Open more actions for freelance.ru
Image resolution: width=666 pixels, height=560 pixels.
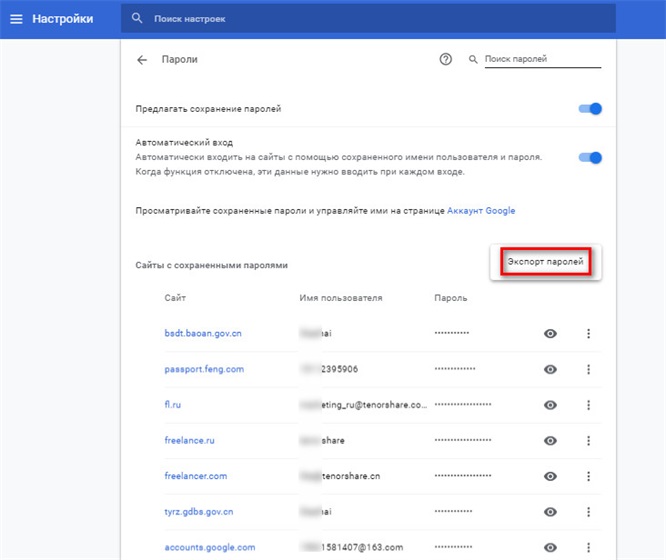tap(588, 441)
